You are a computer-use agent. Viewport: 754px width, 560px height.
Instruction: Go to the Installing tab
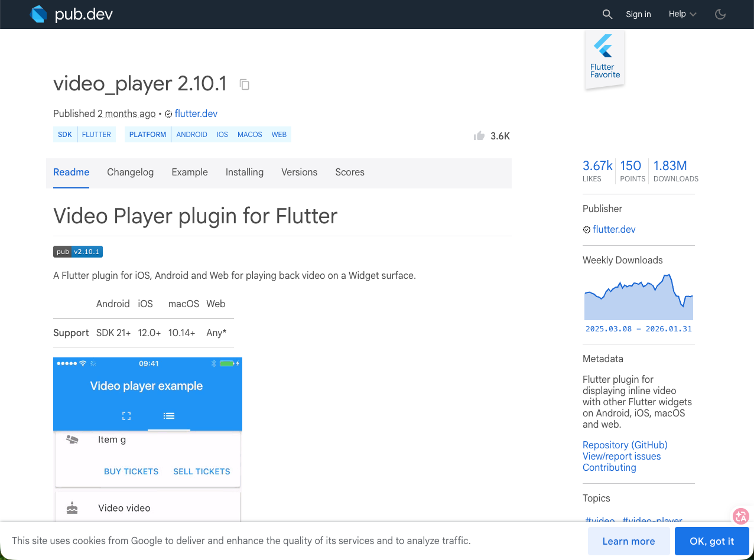point(245,172)
